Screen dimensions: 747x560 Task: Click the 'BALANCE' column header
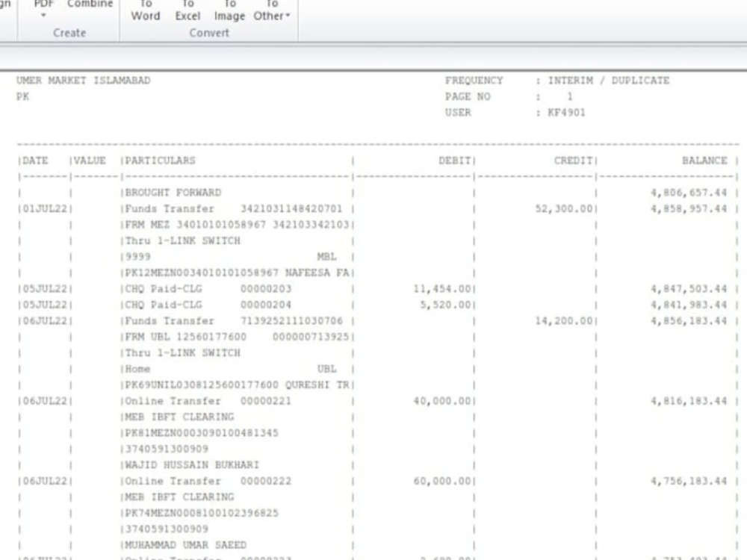pos(704,161)
